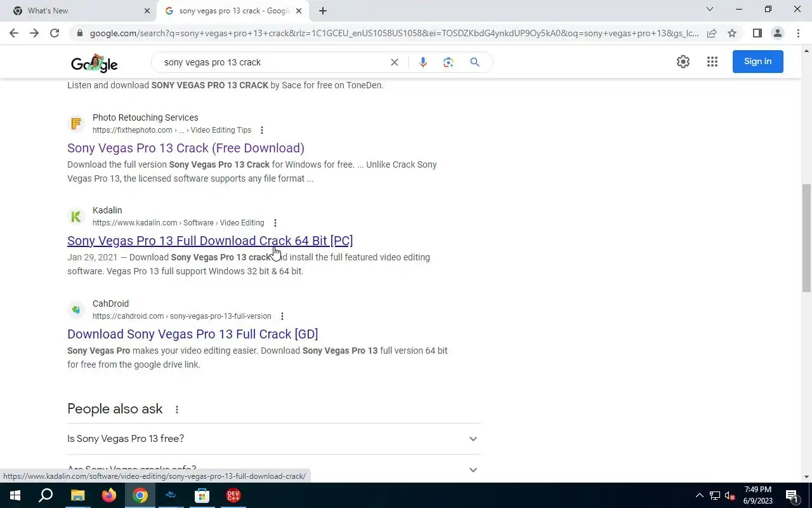Open the notification center
Image resolution: width=812 pixels, height=508 pixels.
pyautogui.click(x=792, y=495)
